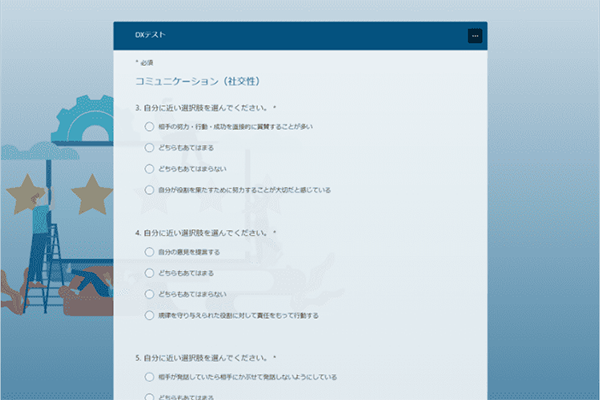Click the 必須 required notice
Viewport: 600px width, 400px height.
145,62
